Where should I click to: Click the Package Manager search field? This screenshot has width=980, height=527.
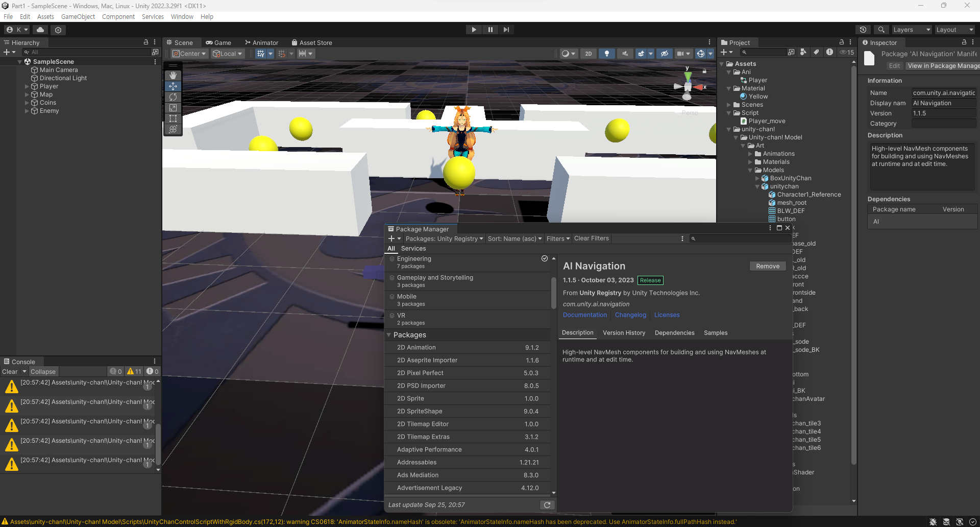tap(740, 238)
